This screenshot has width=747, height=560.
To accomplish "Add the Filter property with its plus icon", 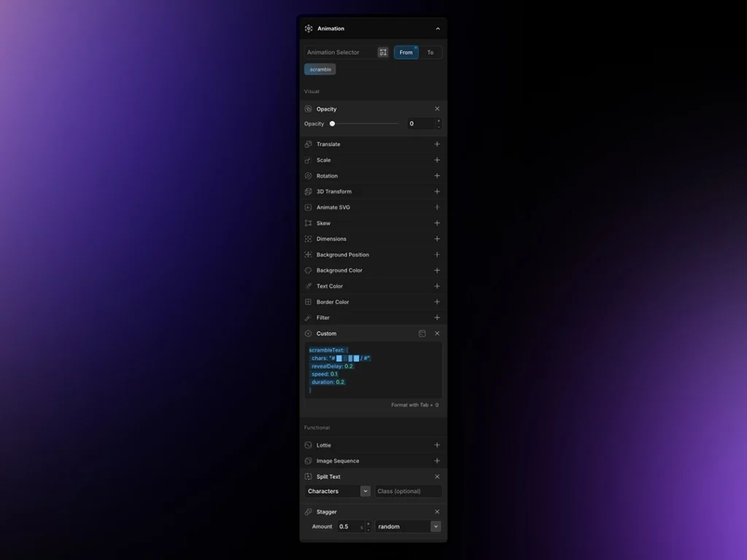I will tap(437, 318).
